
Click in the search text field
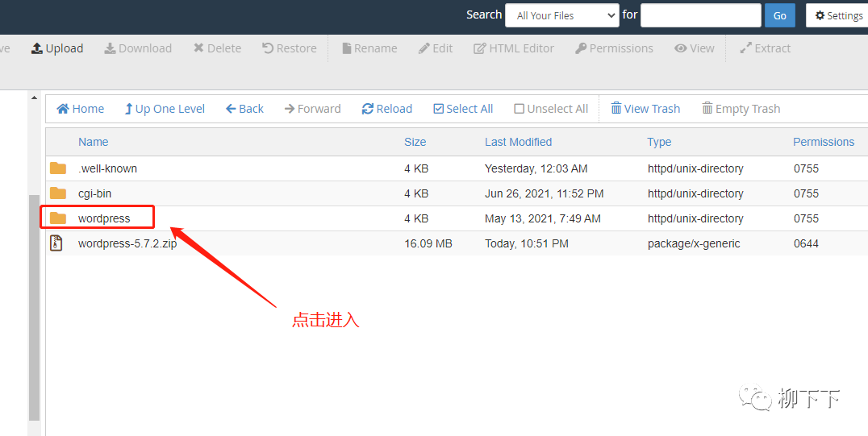click(700, 15)
